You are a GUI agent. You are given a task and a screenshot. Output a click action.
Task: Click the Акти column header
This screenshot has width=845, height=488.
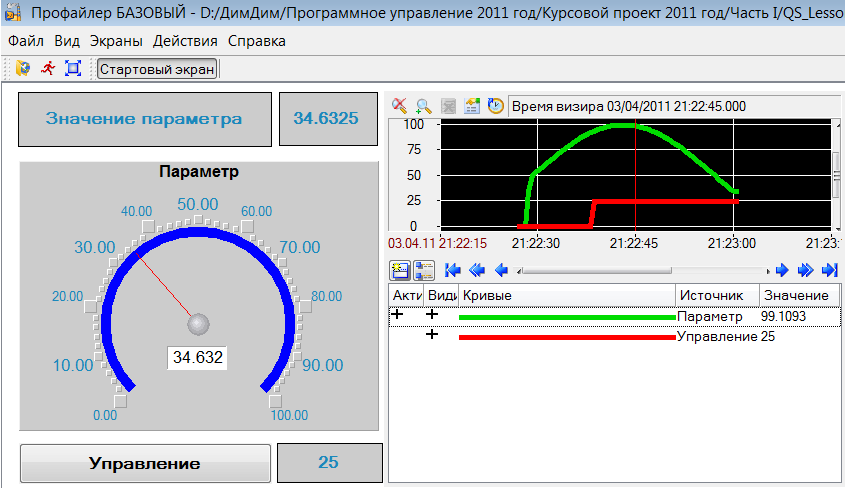[x=406, y=295]
